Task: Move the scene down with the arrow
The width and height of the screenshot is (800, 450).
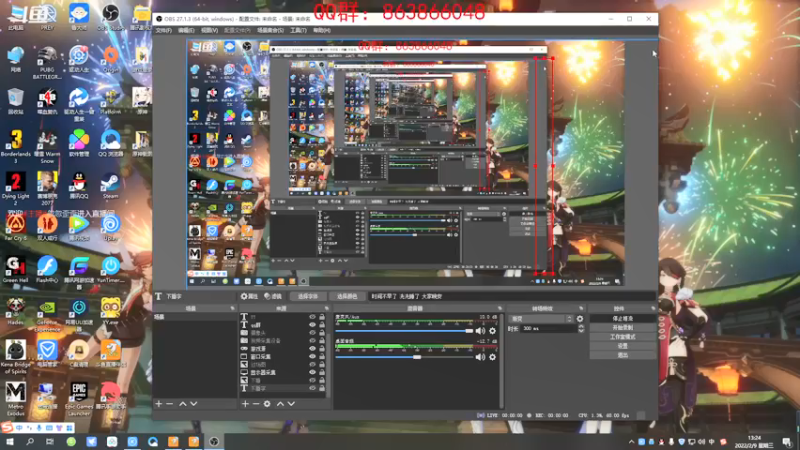Action: pyautogui.click(x=194, y=404)
